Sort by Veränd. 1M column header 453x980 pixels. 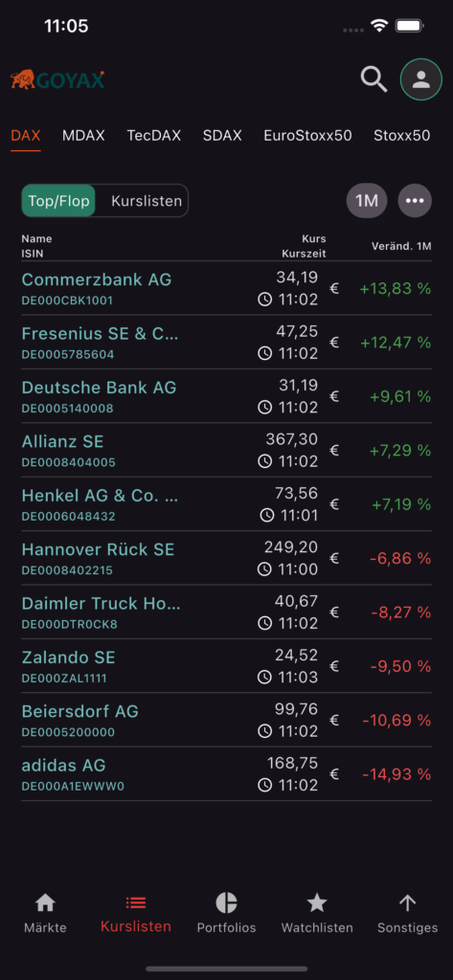coord(401,246)
